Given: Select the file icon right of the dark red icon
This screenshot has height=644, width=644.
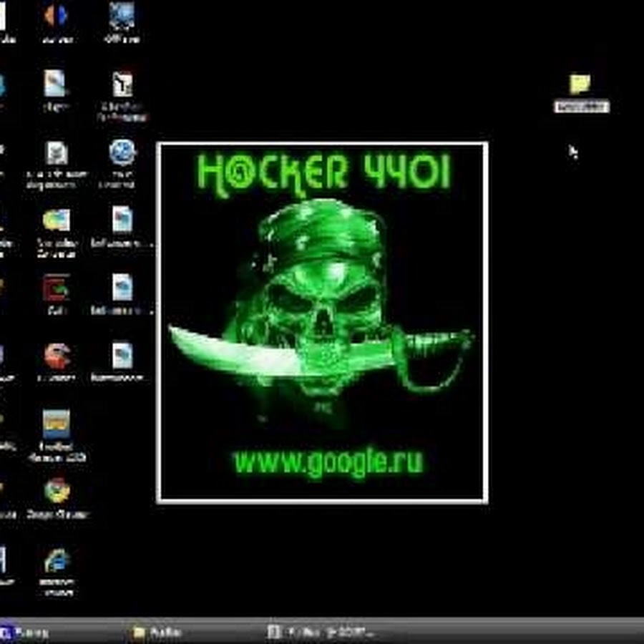Looking at the screenshot, I should click(122, 288).
